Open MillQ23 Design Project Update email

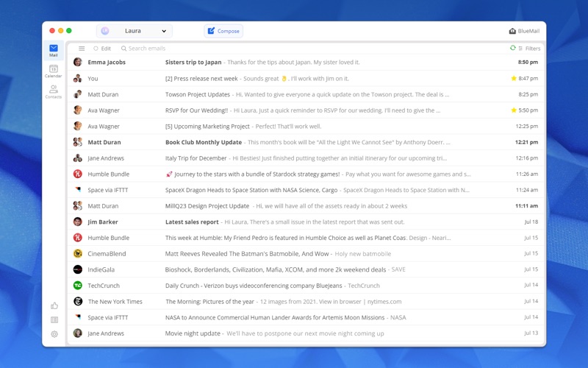pyautogui.click(x=306, y=206)
